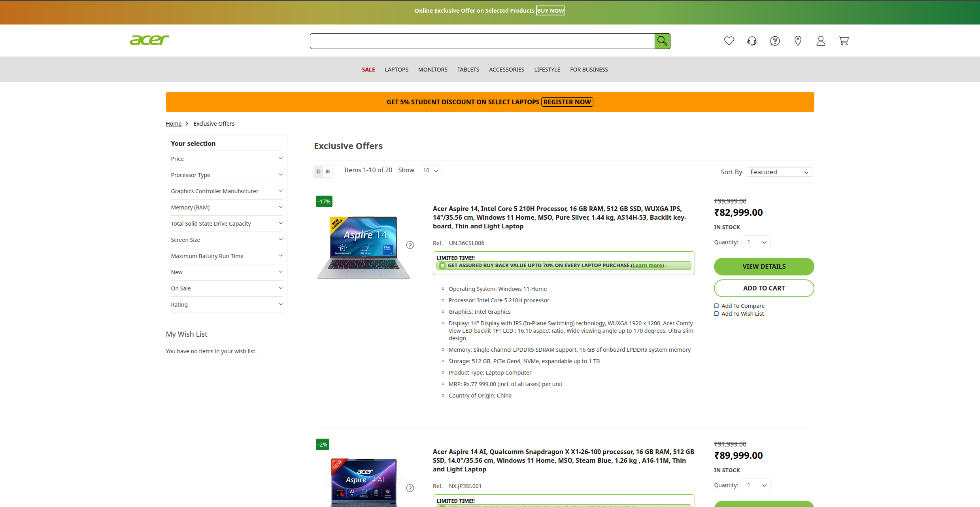
Task: Expand the Maximum Battery Run Time filter
Action: (227, 256)
